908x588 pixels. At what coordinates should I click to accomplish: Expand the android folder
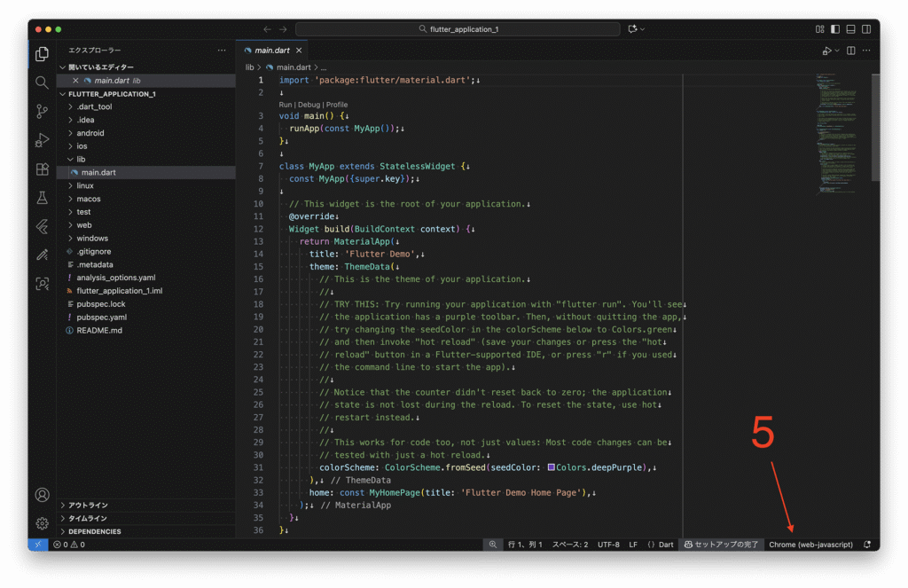point(90,133)
